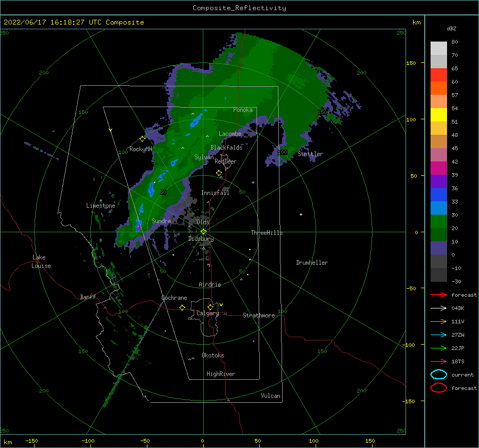This screenshot has width=479, height=448.
Task: Click the Olds town label
Action: [x=203, y=222]
